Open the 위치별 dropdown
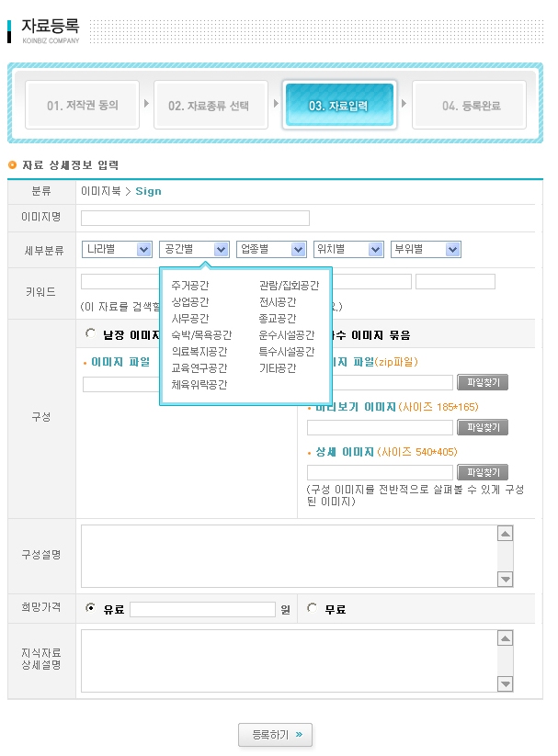558x756 pixels. pyautogui.click(x=348, y=249)
